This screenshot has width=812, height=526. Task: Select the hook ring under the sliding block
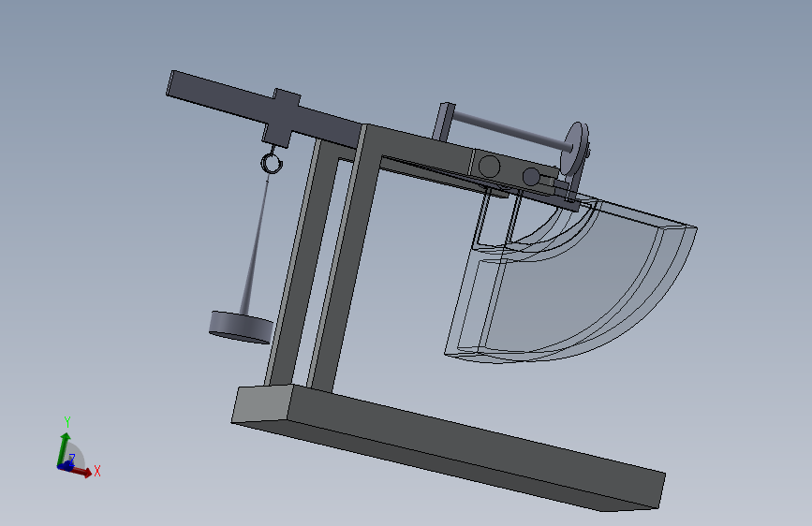[x=272, y=163]
